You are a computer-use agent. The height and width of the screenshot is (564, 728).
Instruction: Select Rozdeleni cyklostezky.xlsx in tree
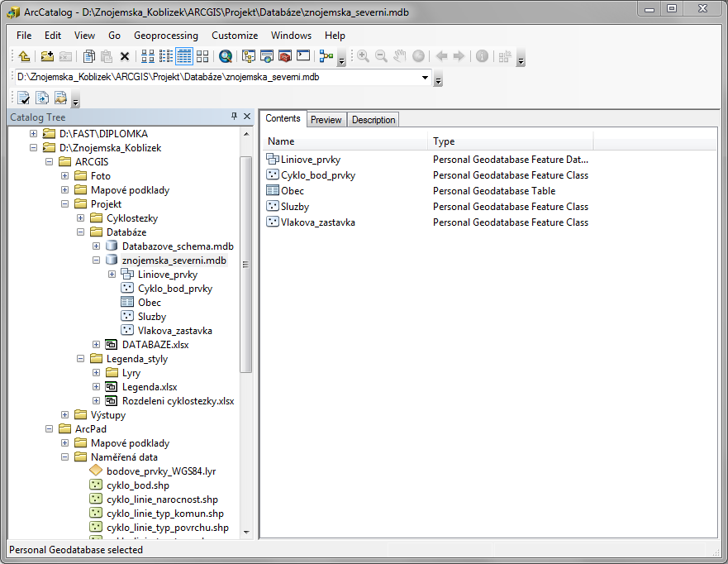click(178, 401)
